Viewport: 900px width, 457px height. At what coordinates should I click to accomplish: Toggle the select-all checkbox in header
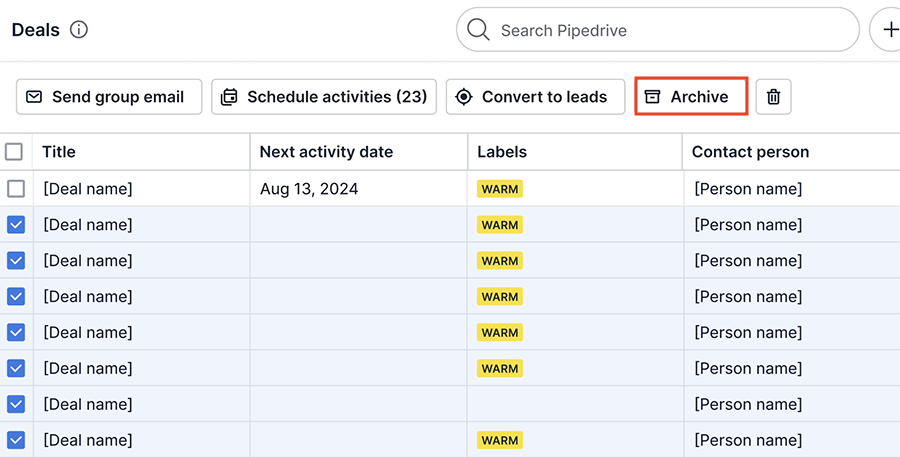[14, 152]
